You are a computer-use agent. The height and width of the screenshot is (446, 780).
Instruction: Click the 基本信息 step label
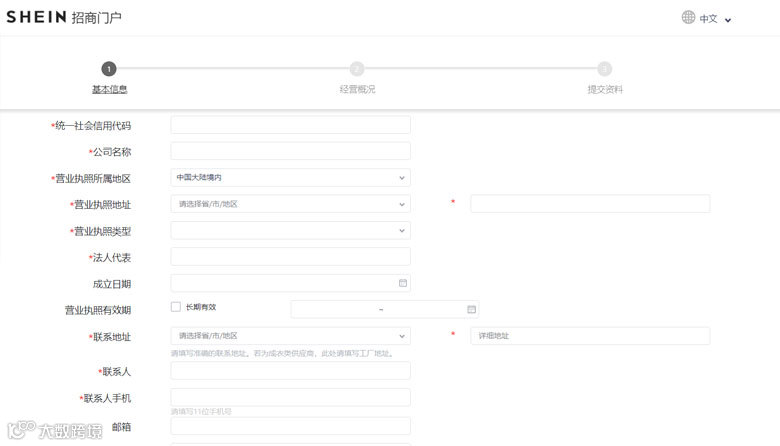click(x=109, y=89)
